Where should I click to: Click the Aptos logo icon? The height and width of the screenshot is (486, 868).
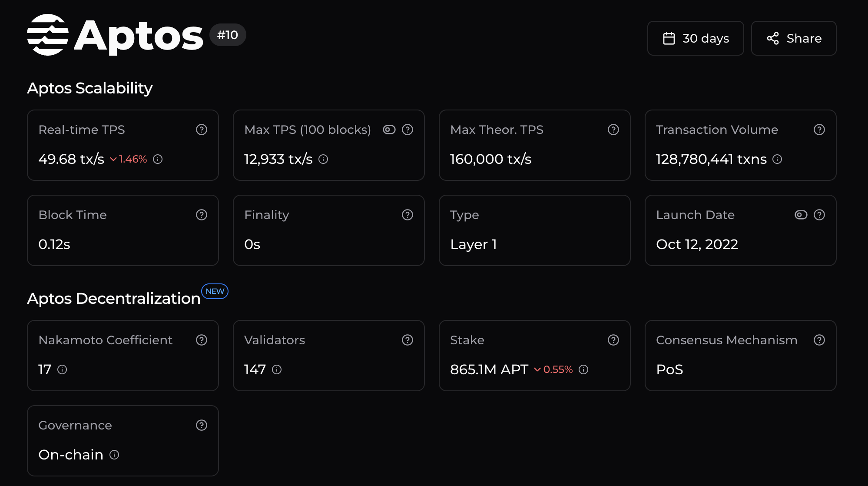(48, 35)
